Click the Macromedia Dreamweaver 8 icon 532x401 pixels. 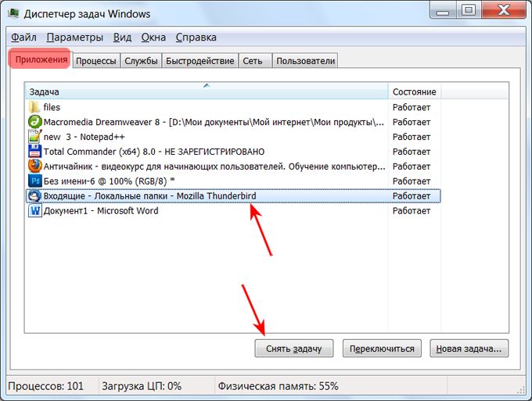click(x=34, y=122)
